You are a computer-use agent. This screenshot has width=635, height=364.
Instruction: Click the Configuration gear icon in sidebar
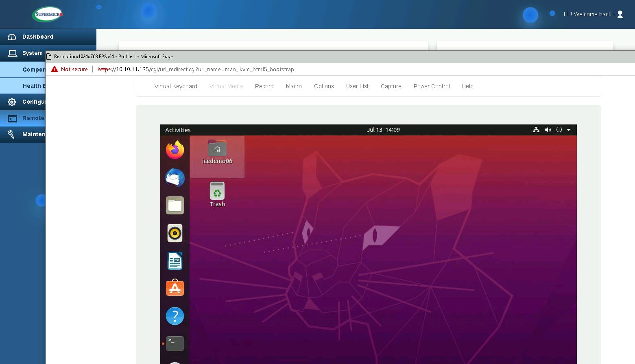pyautogui.click(x=12, y=102)
